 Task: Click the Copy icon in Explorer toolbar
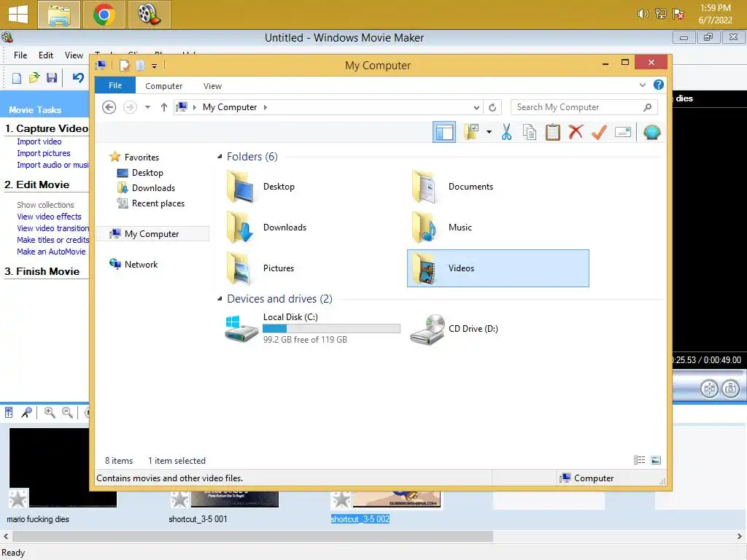coord(530,132)
